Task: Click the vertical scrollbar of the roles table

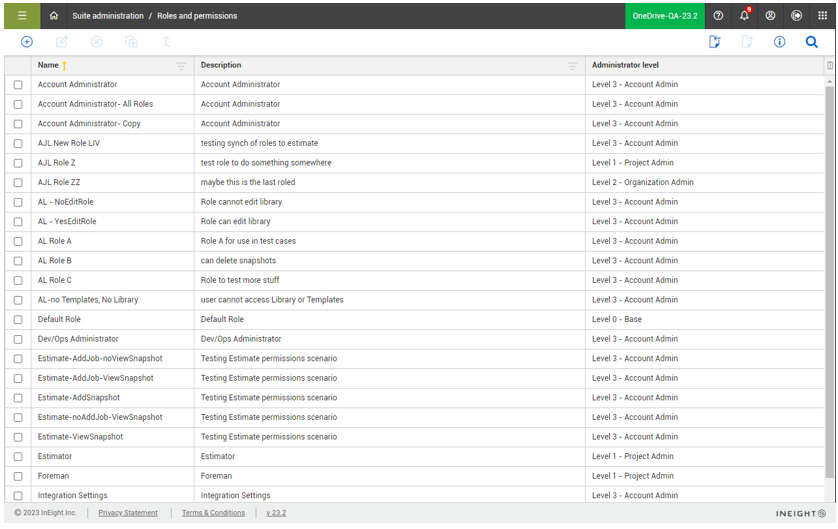Action: [829, 280]
